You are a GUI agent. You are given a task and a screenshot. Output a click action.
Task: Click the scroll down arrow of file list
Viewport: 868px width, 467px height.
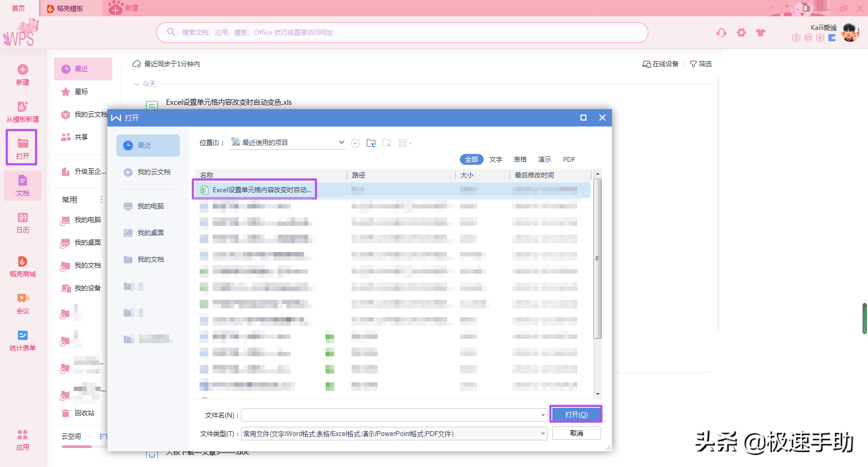click(598, 394)
